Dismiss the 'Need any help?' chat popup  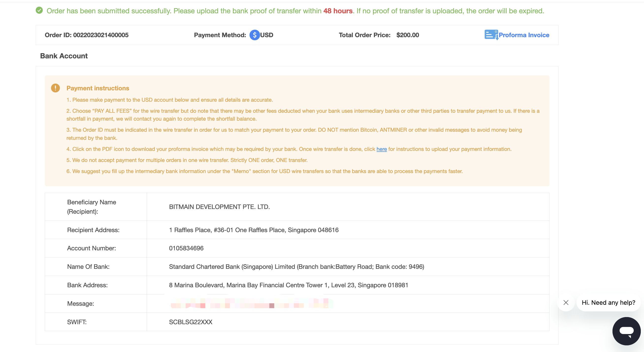click(x=566, y=303)
